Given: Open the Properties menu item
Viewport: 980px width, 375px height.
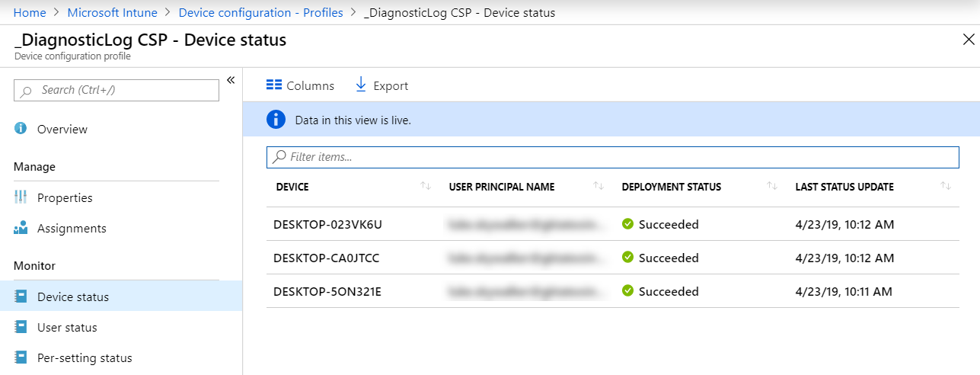Looking at the screenshot, I should coord(65,197).
